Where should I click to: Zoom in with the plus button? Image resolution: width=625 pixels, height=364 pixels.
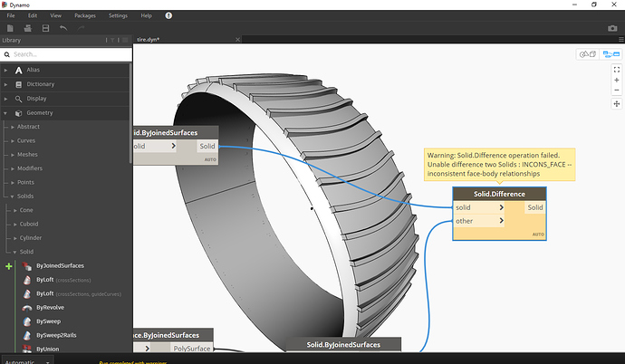pyautogui.click(x=617, y=80)
